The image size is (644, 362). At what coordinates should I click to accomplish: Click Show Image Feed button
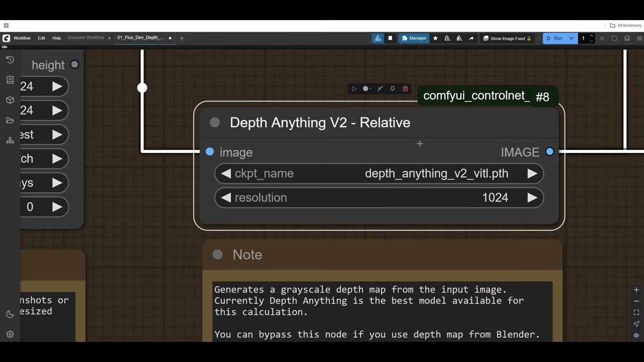[x=507, y=38]
